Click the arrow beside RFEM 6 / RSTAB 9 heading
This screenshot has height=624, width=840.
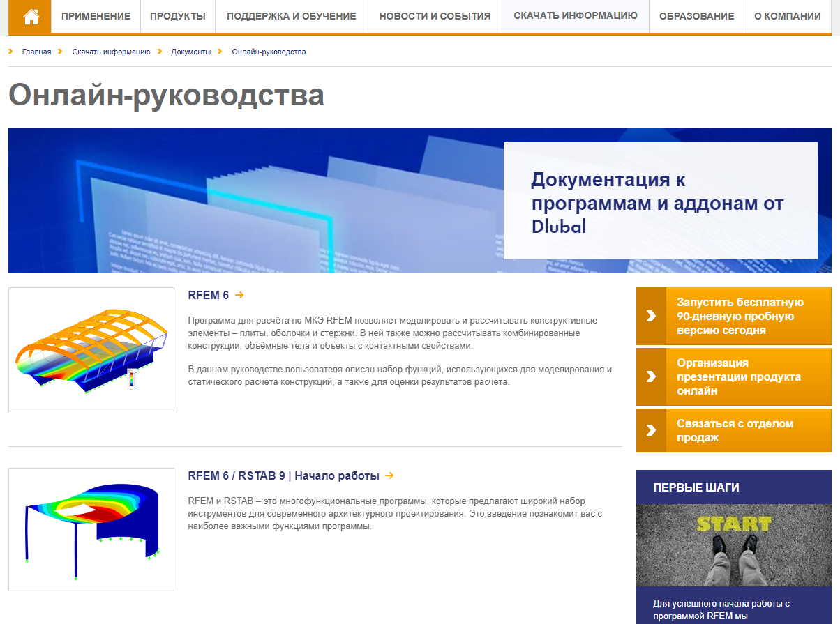coord(391,475)
